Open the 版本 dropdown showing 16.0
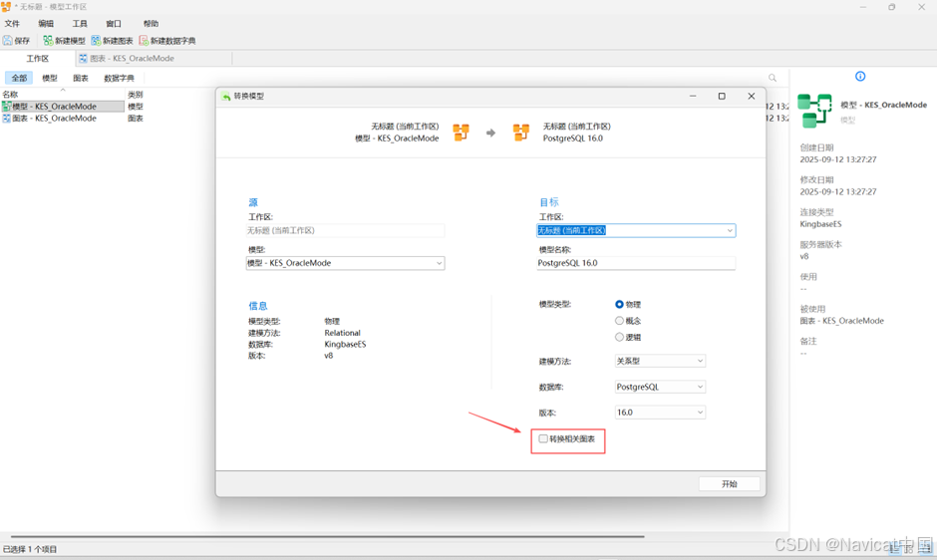 point(660,413)
